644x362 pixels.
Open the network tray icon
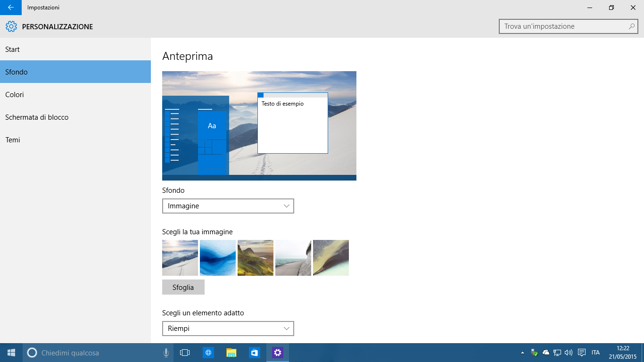(x=557, y=353)
